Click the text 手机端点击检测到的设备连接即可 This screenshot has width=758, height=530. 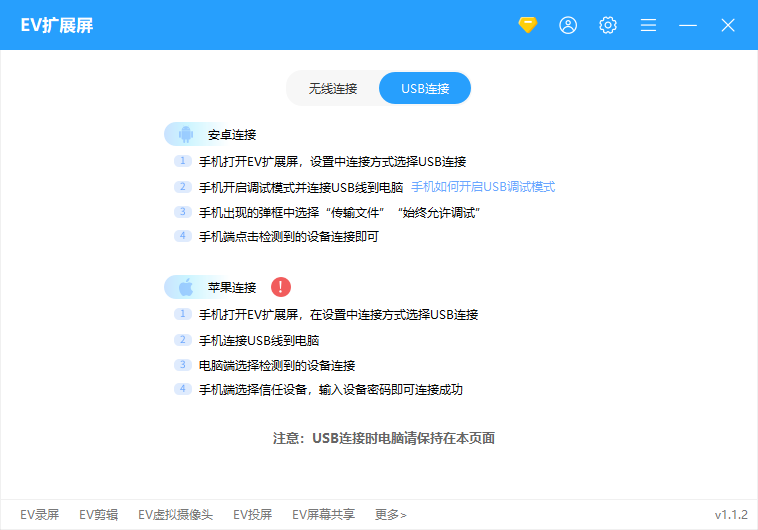[289, 236]
